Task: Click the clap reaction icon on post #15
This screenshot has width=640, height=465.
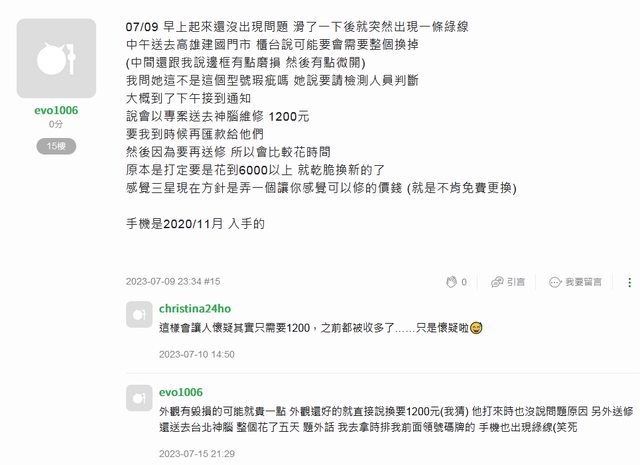Action: (x=452, y=282)
